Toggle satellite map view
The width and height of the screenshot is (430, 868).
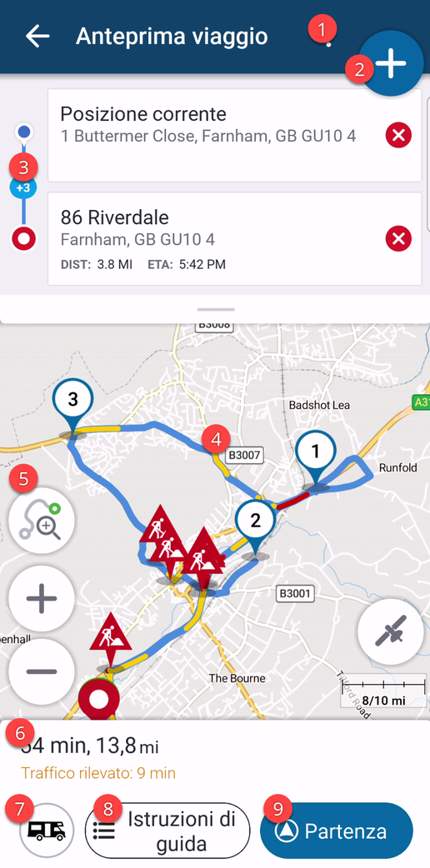pyautogui.click(x=391, y=631)
